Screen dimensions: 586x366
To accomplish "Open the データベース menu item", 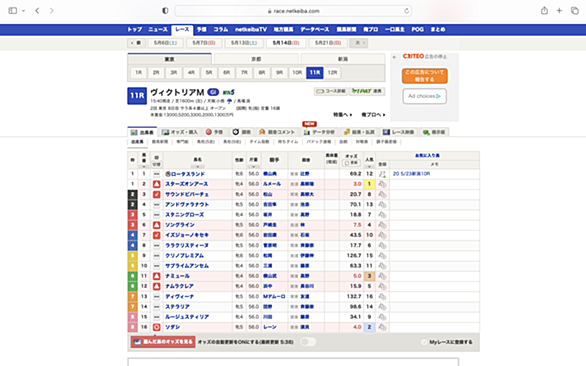I will 315,30.
